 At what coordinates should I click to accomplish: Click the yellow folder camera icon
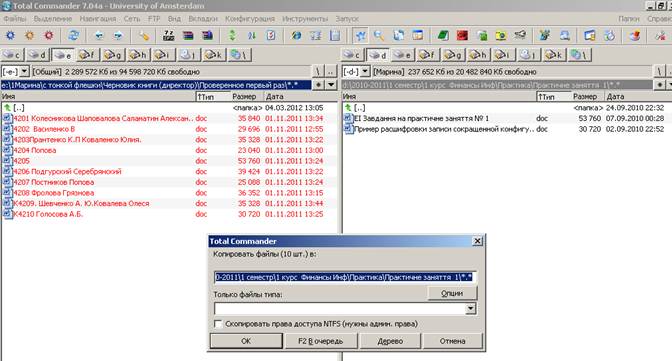[501, 36]
